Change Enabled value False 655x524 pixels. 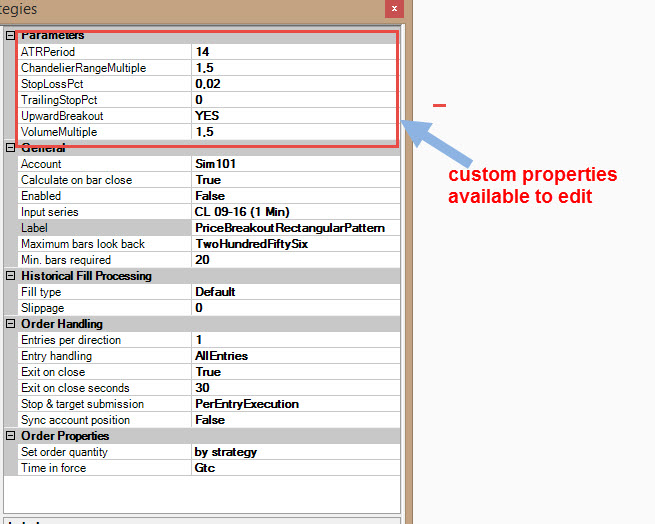295,196
